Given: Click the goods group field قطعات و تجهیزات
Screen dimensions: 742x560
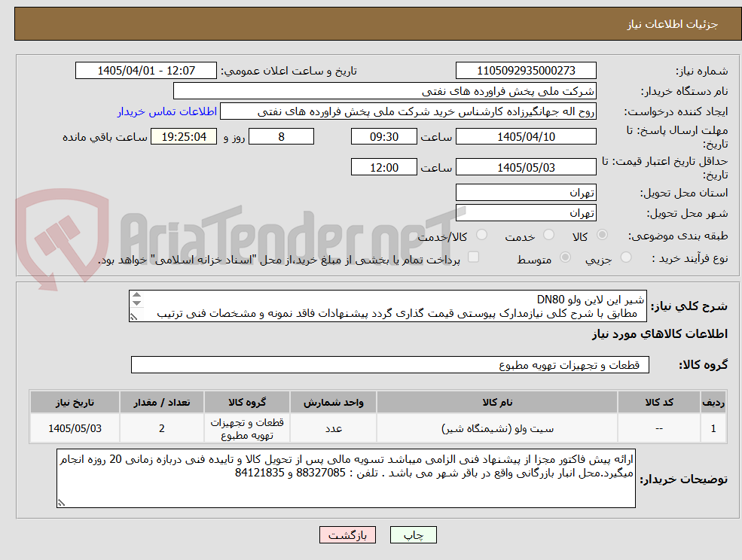Looking at the screenshot, I should coord(390,364).
